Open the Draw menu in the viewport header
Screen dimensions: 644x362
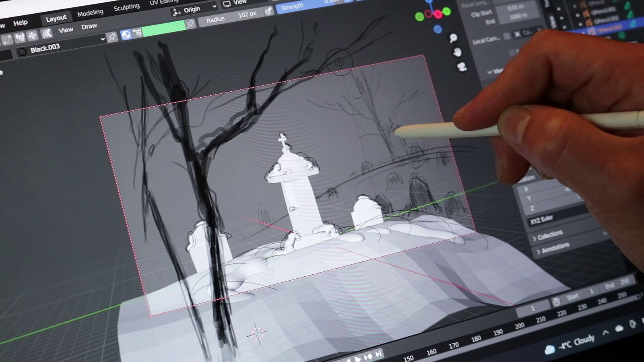(x=89, y=27)
